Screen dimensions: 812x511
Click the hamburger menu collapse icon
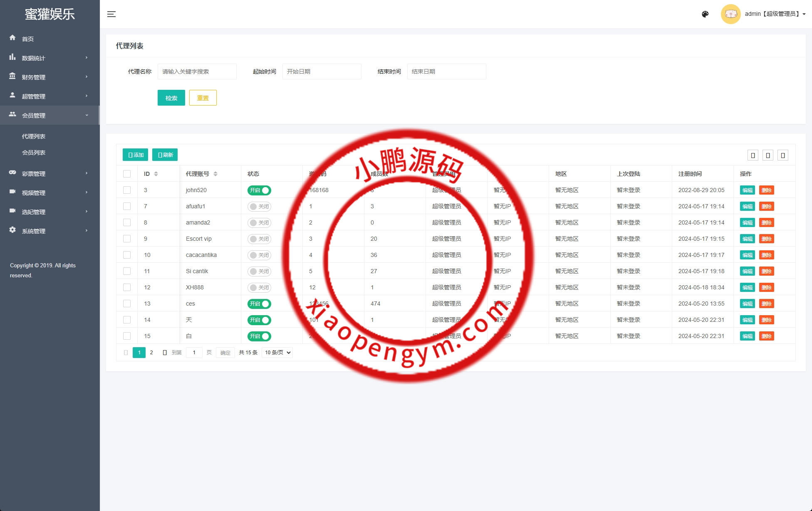(111, 14)
